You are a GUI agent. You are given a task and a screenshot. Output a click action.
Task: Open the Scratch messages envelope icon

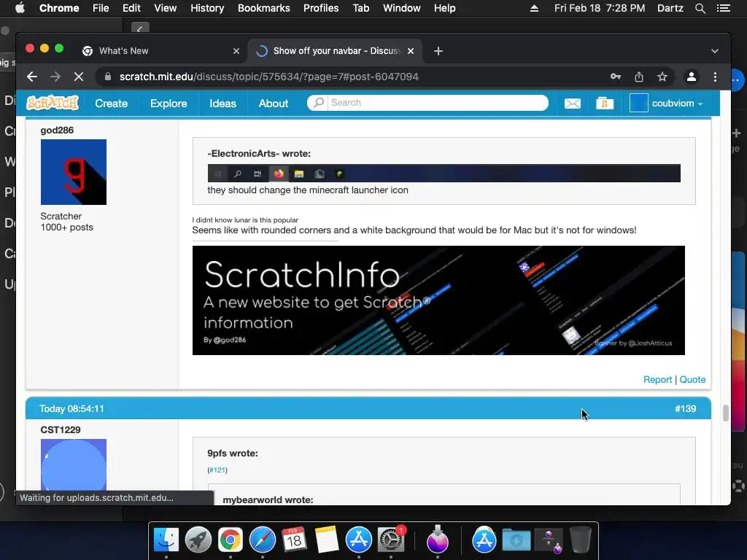pyautogui.click(x=572, y=104)
